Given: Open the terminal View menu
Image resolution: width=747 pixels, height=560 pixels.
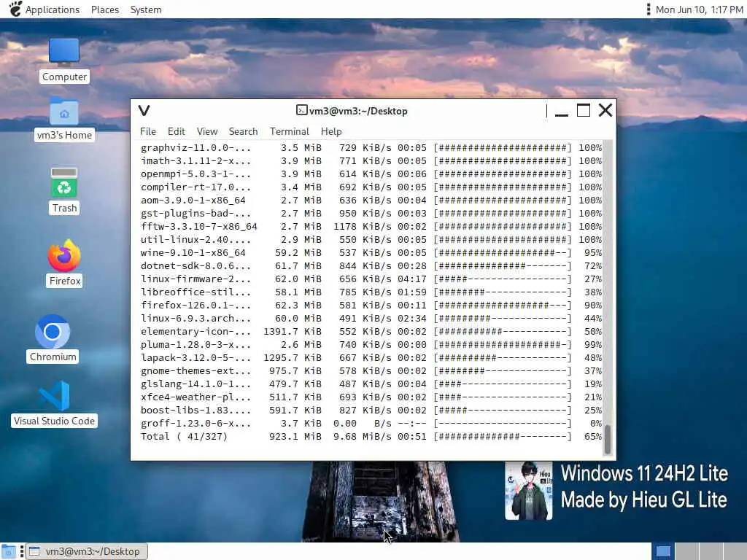Looking at the screenshot, I should coord(206,131).
